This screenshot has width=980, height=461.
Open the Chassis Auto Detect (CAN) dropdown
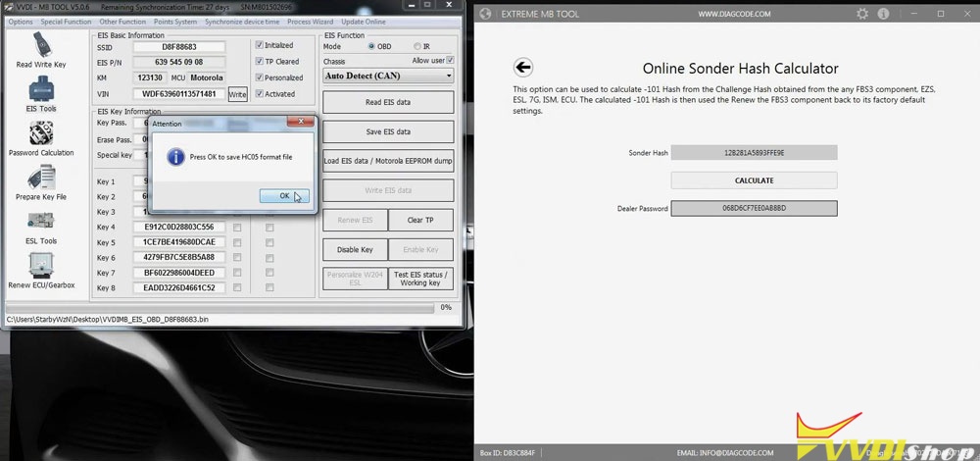click(388, 76)
